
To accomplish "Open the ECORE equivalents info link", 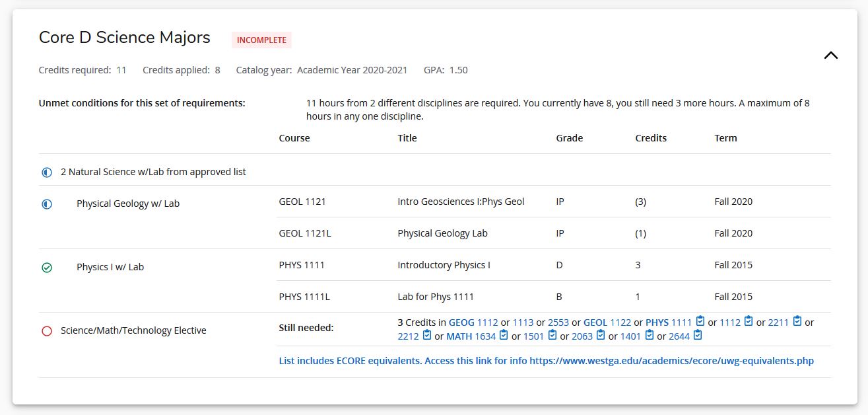I will click(x=546, y=361).
